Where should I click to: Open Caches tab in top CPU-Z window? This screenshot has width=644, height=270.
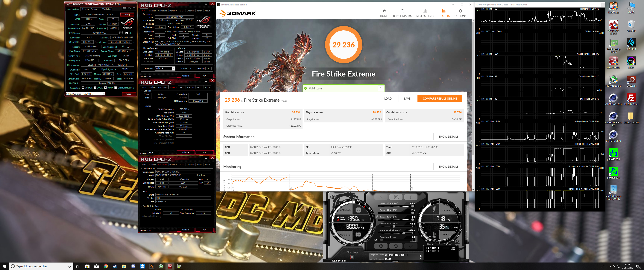tap(152, 11)
